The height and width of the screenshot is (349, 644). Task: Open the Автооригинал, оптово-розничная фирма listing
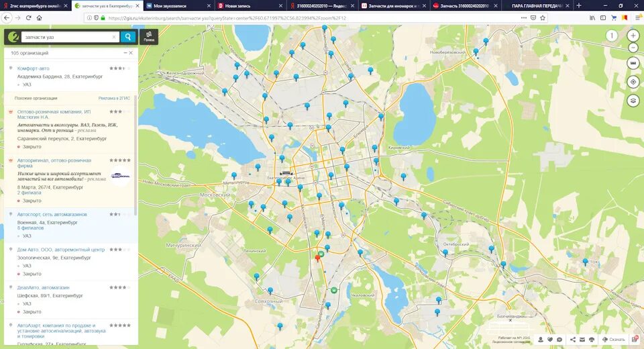click(x=54, y=163)
